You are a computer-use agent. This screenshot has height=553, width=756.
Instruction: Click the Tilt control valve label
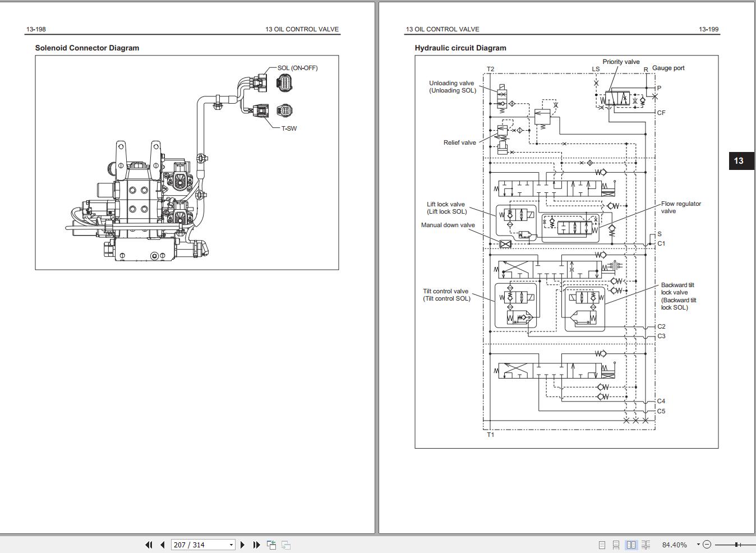[446, 294]
